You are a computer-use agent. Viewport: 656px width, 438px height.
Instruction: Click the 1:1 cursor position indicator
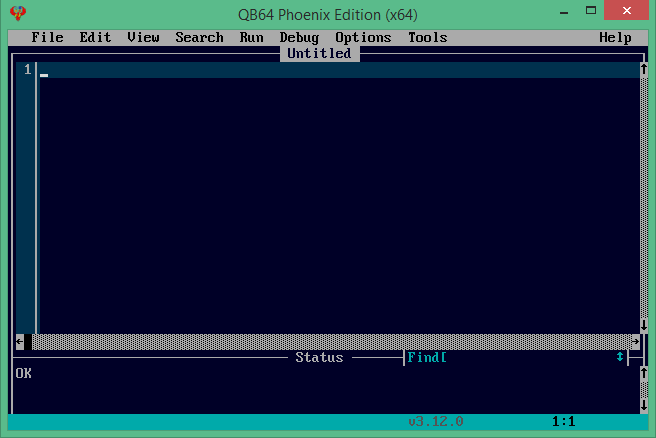click(x=564, y=421)
